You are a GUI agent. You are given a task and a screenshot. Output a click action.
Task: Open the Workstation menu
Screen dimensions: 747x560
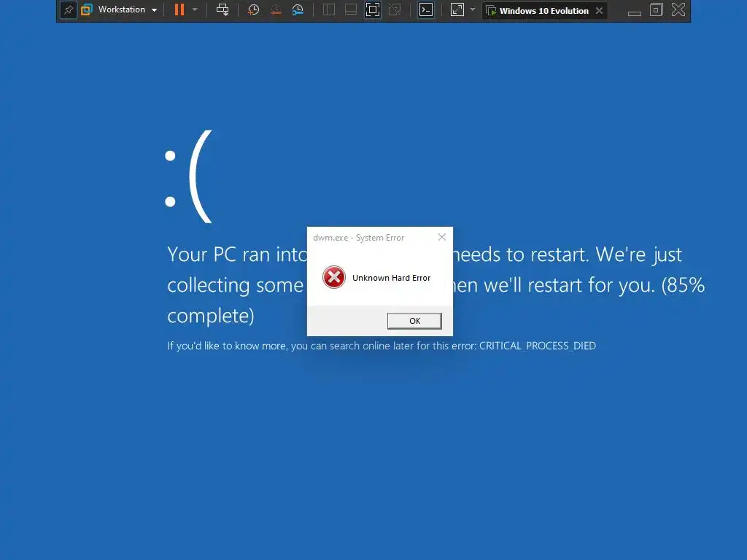[x=119, y=10]
